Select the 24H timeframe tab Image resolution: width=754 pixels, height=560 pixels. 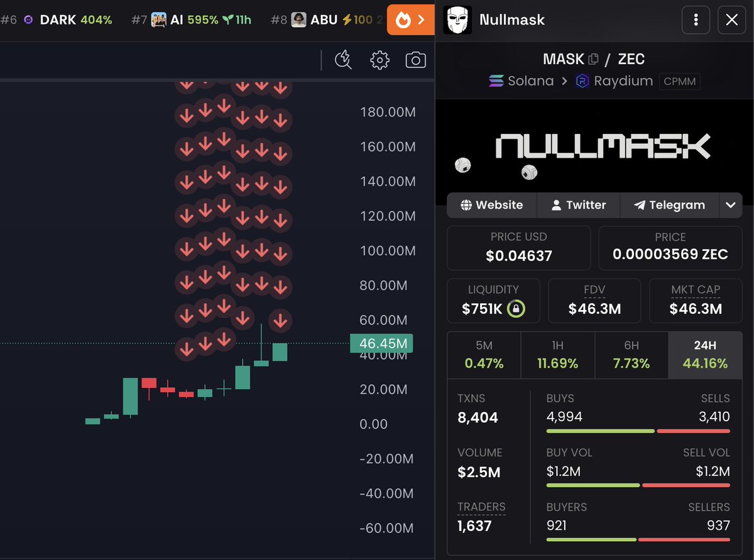coord(705,355)
